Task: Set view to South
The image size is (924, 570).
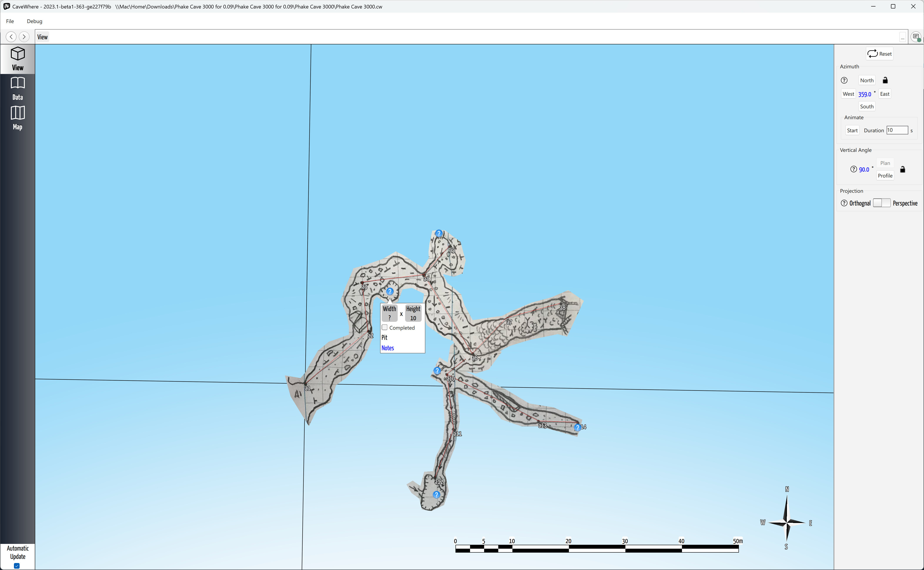Action: (x=867, y=106)
